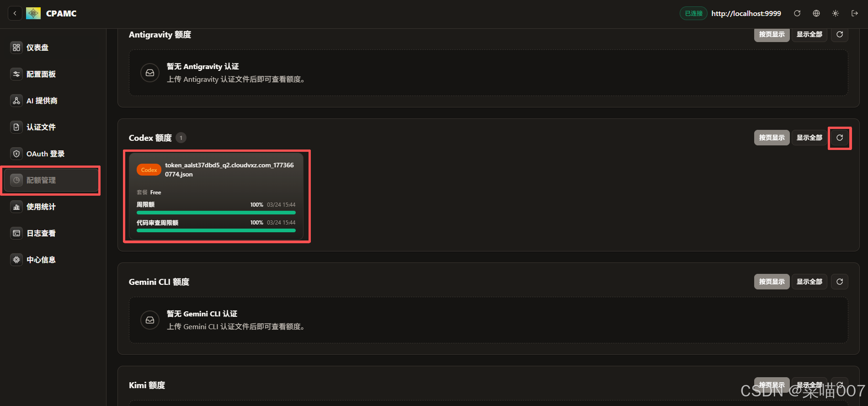868x406 pixels.
Task: Collapse sidebar with the back chevron
Action: 15,13
